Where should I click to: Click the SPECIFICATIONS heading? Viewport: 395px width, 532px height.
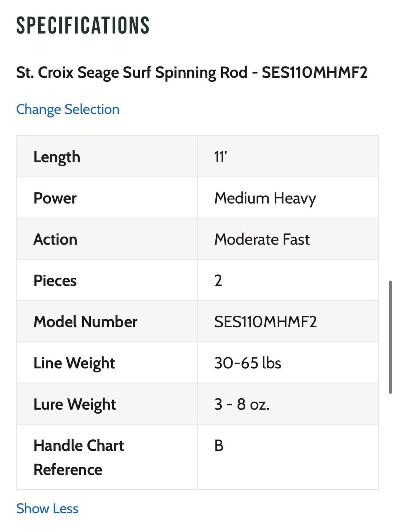click(x=83, y=26)
